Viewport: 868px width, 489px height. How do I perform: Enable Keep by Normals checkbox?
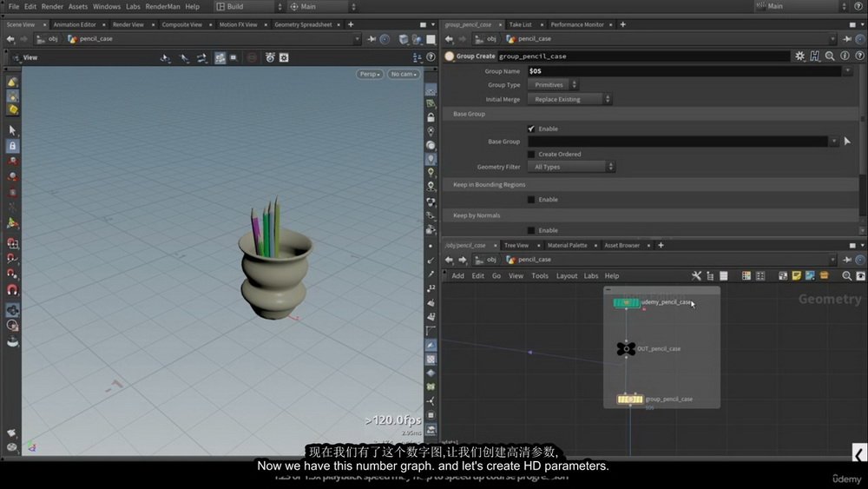(x=531, y=230)
